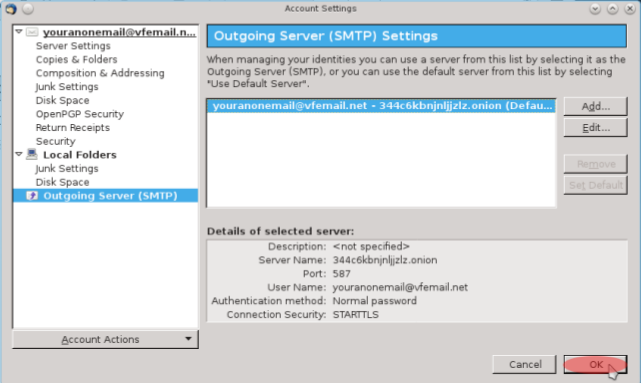Open Server Settings in sidebar

click(x=73, y=46)
